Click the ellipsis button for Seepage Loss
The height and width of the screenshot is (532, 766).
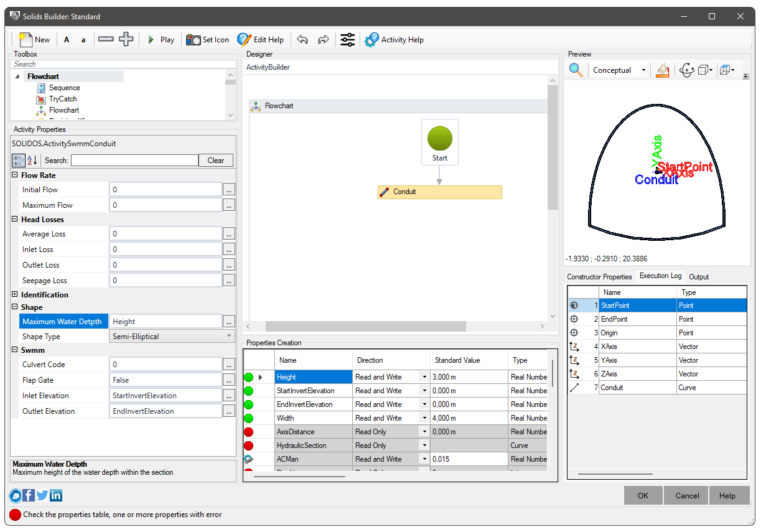pyautogui.click(x=229, y=281)
